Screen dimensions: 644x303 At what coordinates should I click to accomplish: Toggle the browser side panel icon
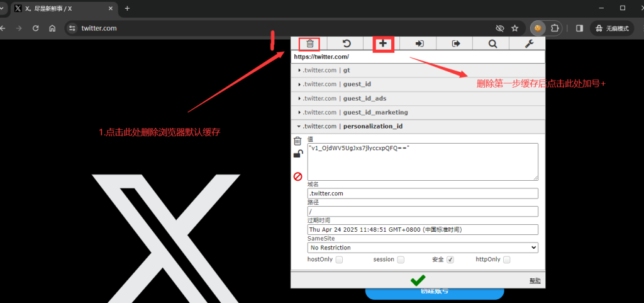click(x=579, y=28)
